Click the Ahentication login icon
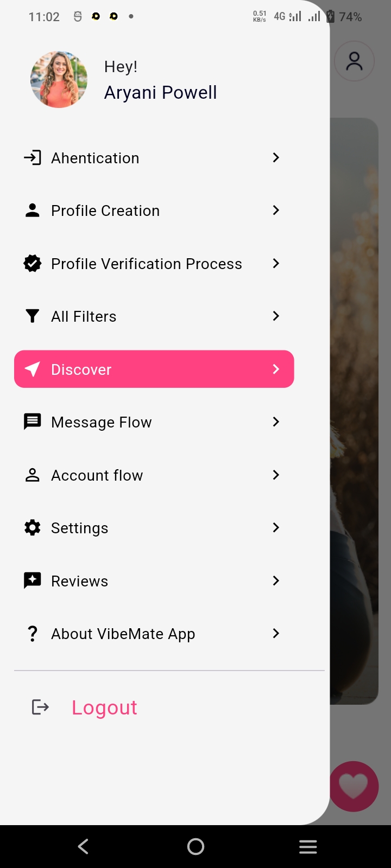Viewport: 391px width, 868px height. (33, 158)
